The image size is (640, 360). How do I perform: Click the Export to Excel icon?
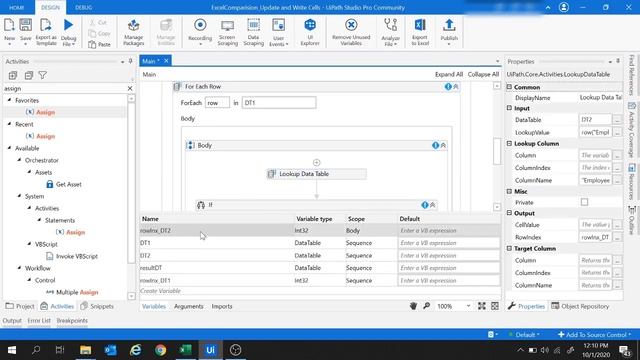point(420,25)
